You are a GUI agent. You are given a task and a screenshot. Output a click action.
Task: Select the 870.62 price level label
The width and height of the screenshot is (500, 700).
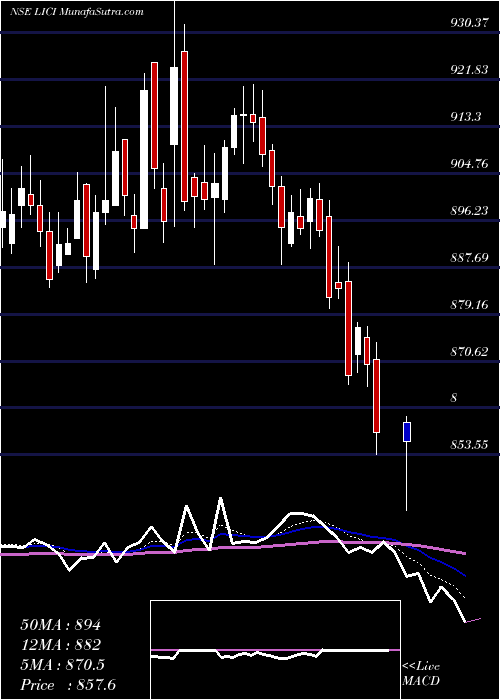click(468, 351)
